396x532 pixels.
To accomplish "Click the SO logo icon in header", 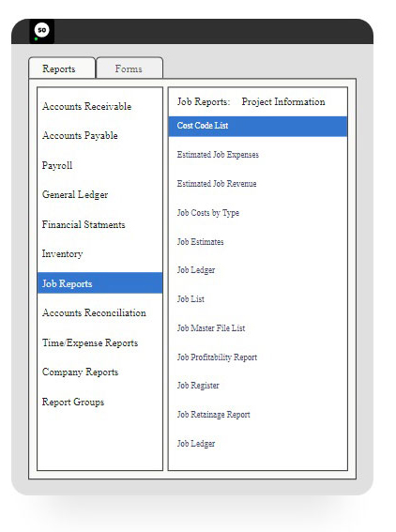I will (41, 31).
